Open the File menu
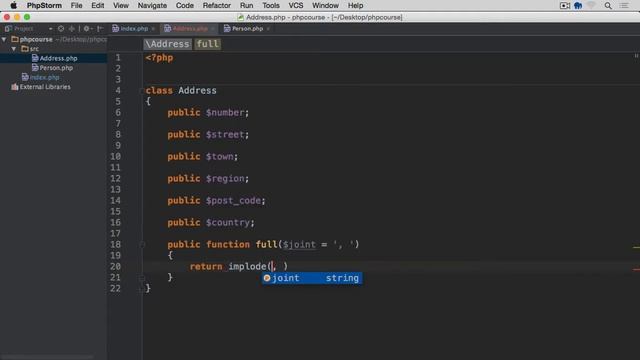Image resolution: width=640 pixels, height=360 pixels. coord(76,6)
